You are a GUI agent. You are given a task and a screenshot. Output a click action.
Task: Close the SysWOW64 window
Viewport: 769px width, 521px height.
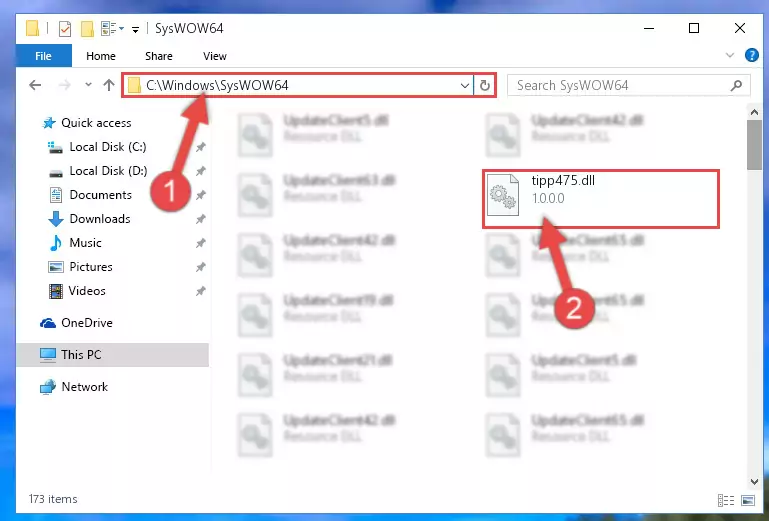(740, 28)
